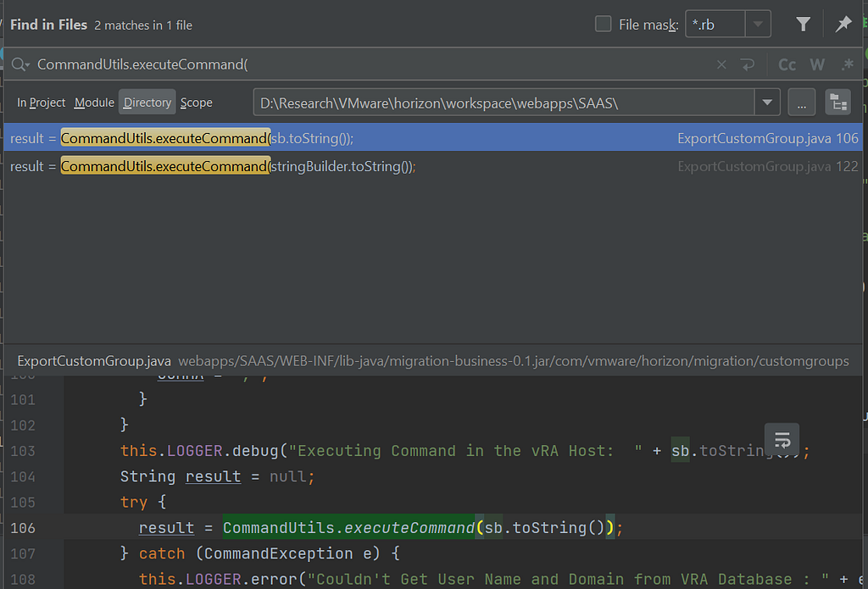Switch to Scope tab
This screenshot has height=589, width=868.
(x=196, y=103)
